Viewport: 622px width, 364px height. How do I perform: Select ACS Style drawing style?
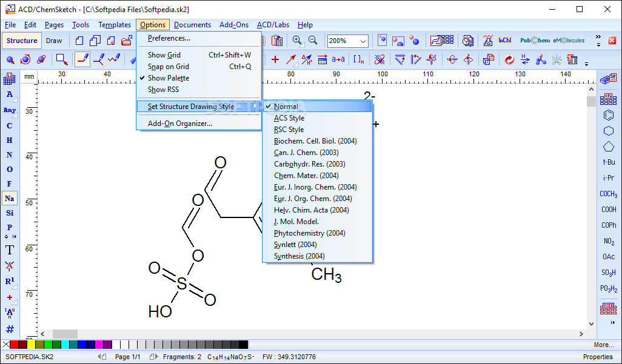pos(317,117)
